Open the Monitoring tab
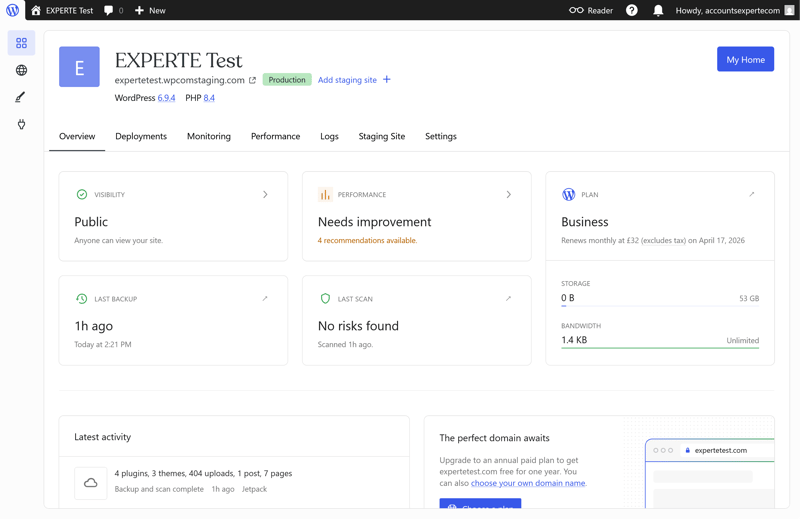The width and height of the screenshot is (800, 519). pos(209,136)
